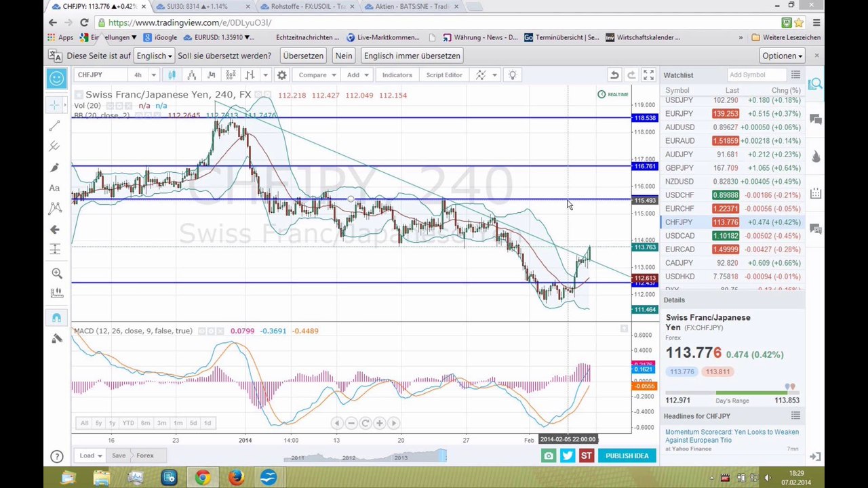Select the YTD time range
Viewport: 868px width, 488px height.
click(128, 423)
